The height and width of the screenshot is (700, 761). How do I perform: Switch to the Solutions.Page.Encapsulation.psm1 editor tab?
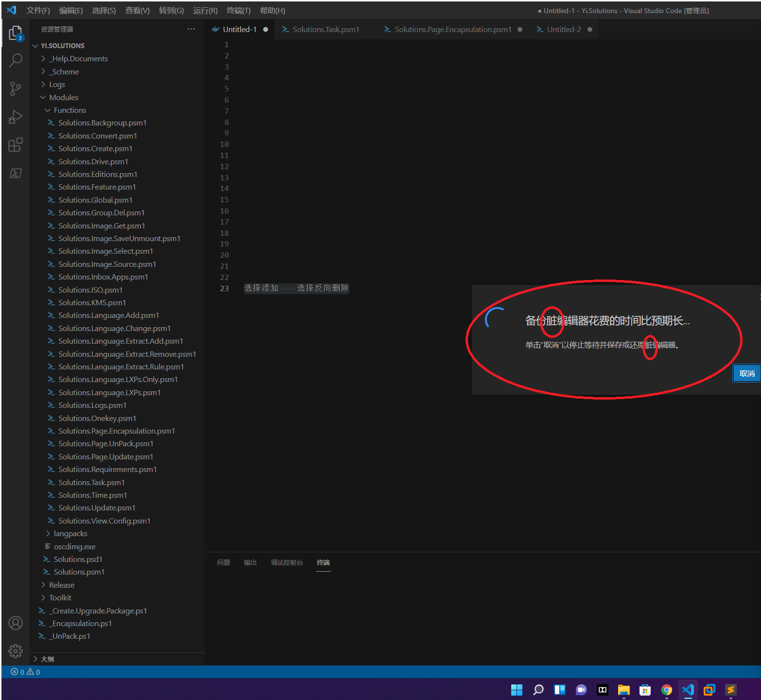[x=452, y=29]
